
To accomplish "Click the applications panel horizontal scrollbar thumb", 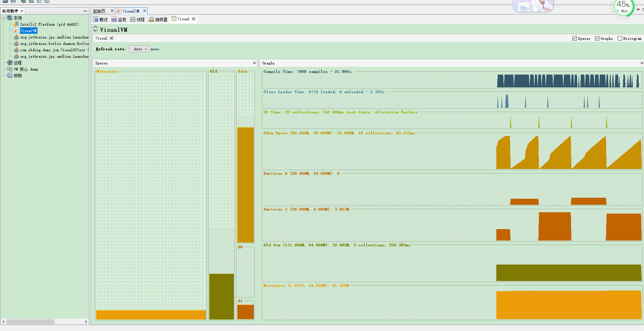I will pyautogui.click(x=30, y=322).
